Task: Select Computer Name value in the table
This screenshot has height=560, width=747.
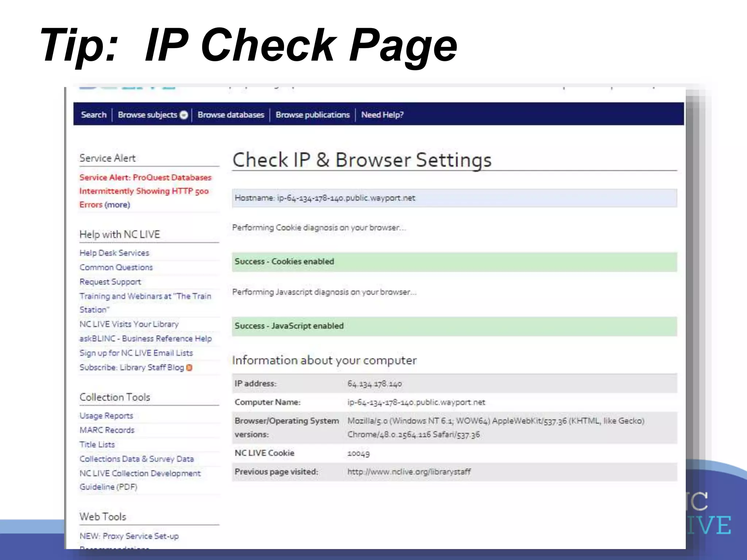Action: [416, 402]
